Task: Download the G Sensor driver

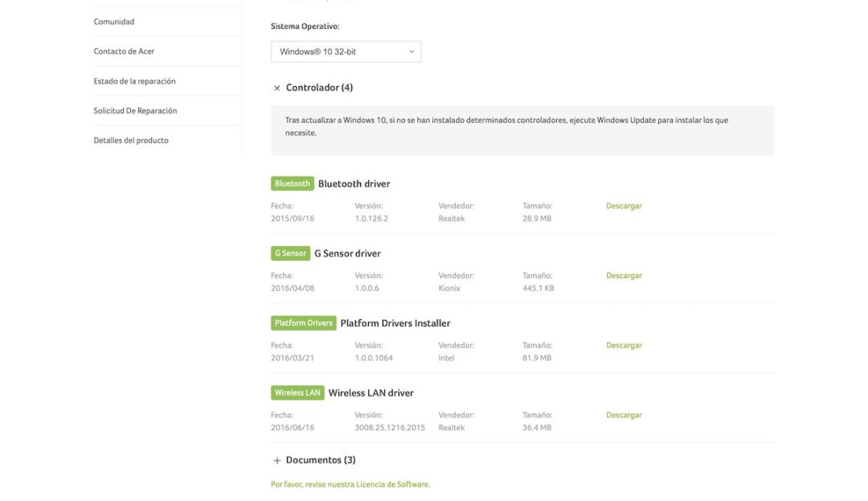Action: point(624,276)
